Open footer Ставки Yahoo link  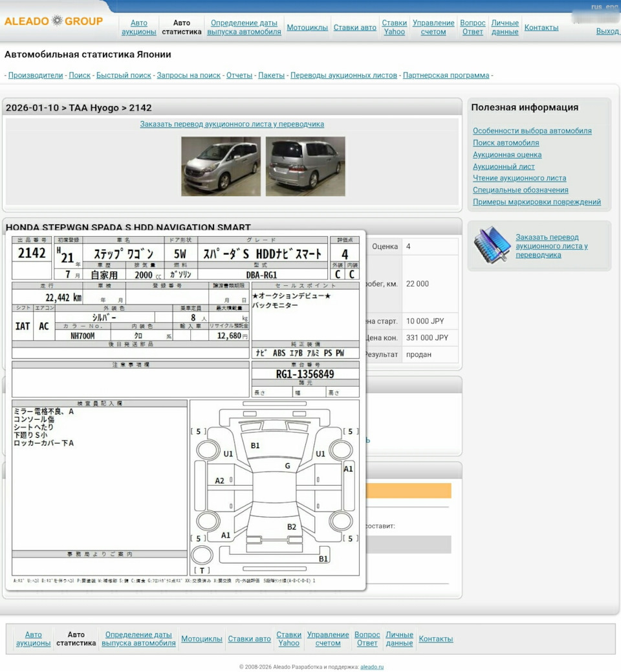pyautogui.click(x=289, y=638)
